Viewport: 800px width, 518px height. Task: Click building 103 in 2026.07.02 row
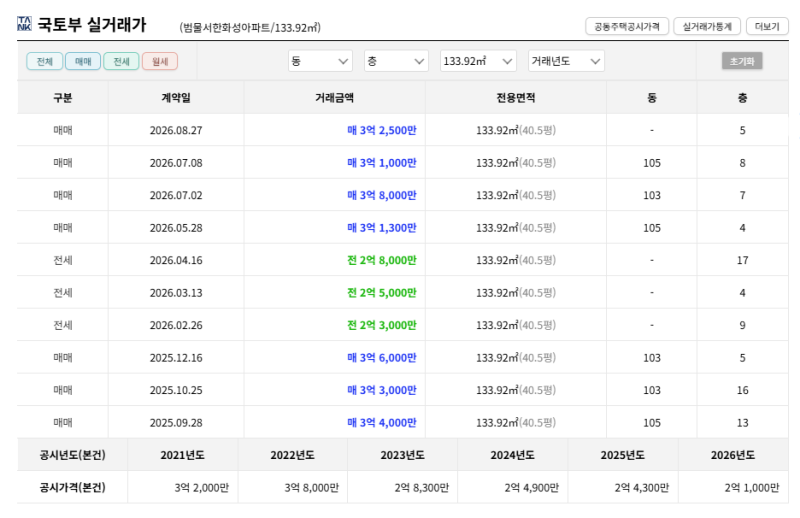point(652,195)
